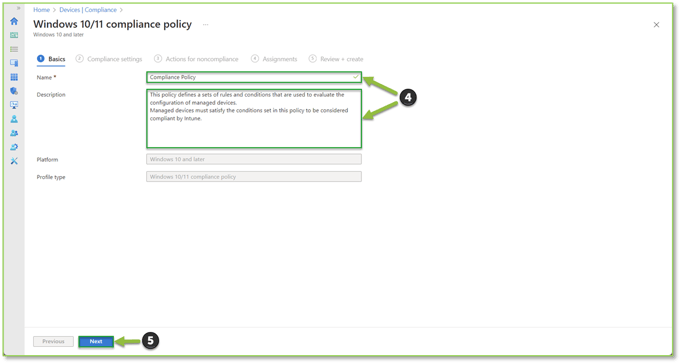Open Home from the sidebar icon
The height and width of the screenshot is (364, 681).
pos(14,21)
